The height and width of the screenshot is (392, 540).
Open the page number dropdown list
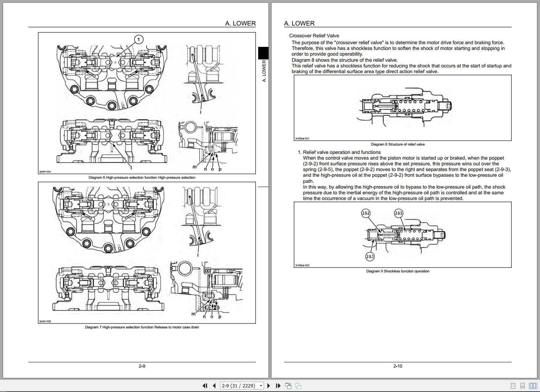pyautogui.click(x=261, y=386)
